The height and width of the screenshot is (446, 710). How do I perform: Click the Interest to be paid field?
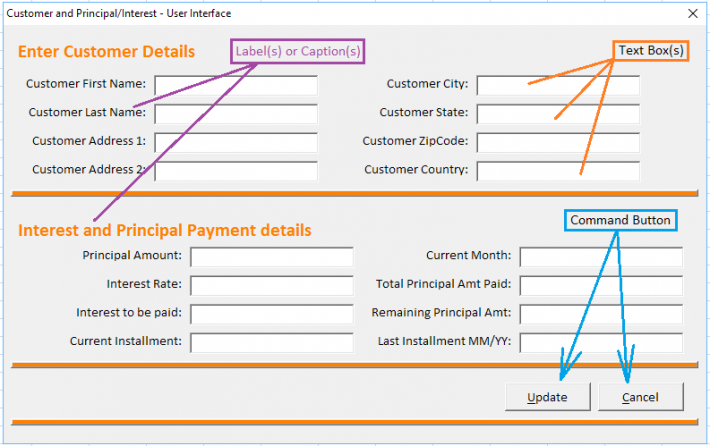(272, 314)
